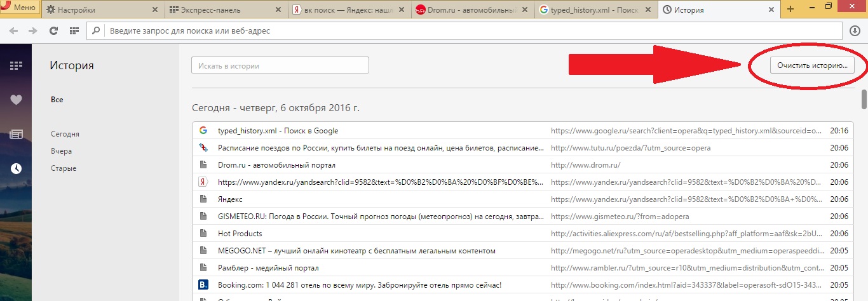The height and width of the screenshot is (301, 868).
Task: Select the Вчера history filter
Action: [x=61, y=151]
